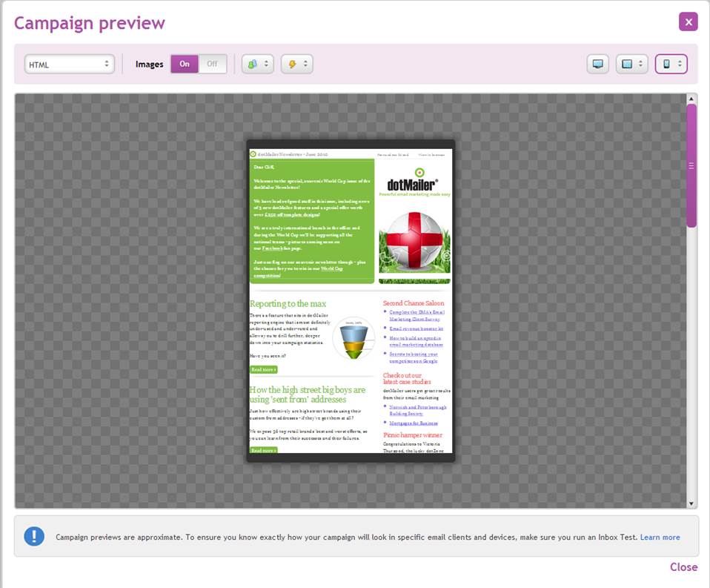Click Read more under Reporting to the max

pos(263,369)
